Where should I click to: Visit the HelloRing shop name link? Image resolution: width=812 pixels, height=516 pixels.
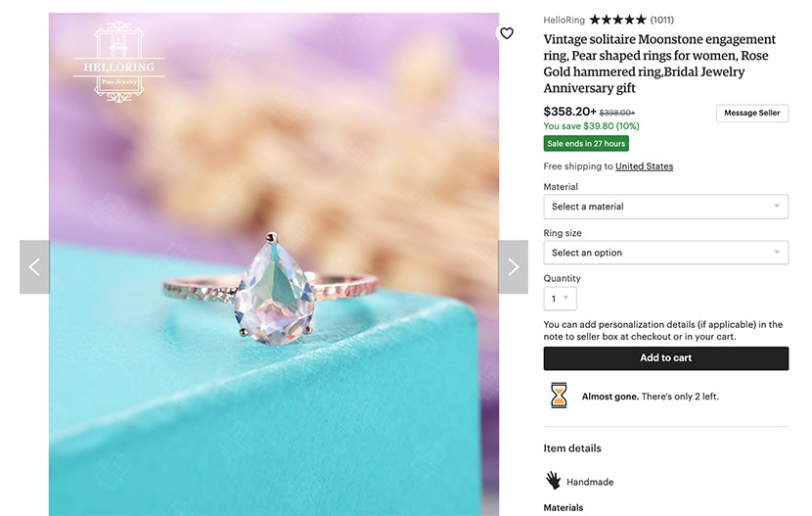564,20
